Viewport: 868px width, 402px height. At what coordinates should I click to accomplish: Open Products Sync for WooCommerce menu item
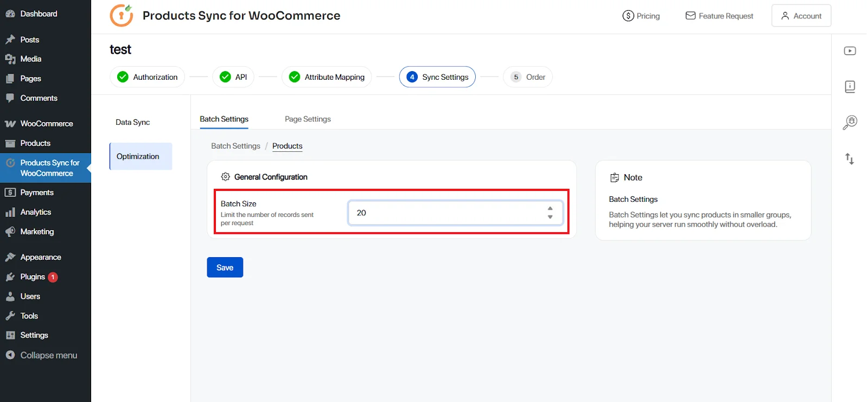[46, 168]
